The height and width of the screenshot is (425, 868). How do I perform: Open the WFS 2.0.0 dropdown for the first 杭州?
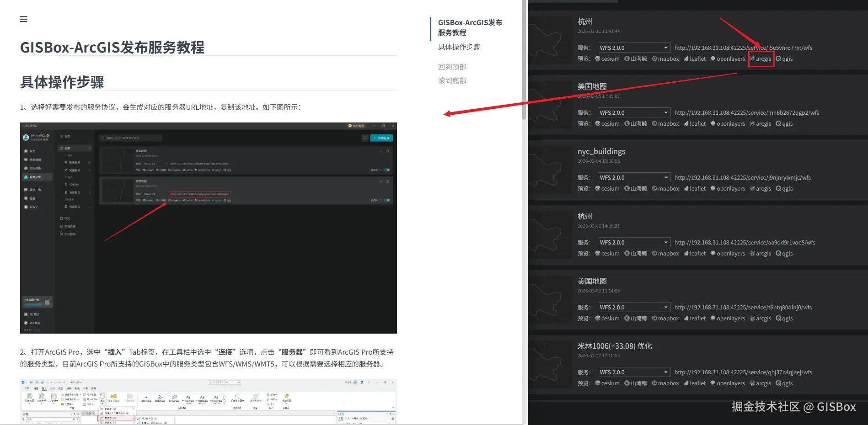click(634, 47)
